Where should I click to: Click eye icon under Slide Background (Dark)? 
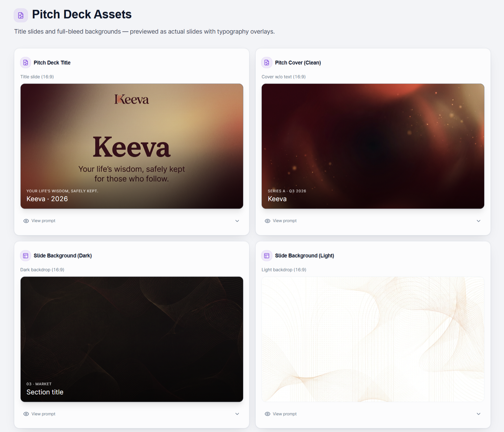click(26, 414)
